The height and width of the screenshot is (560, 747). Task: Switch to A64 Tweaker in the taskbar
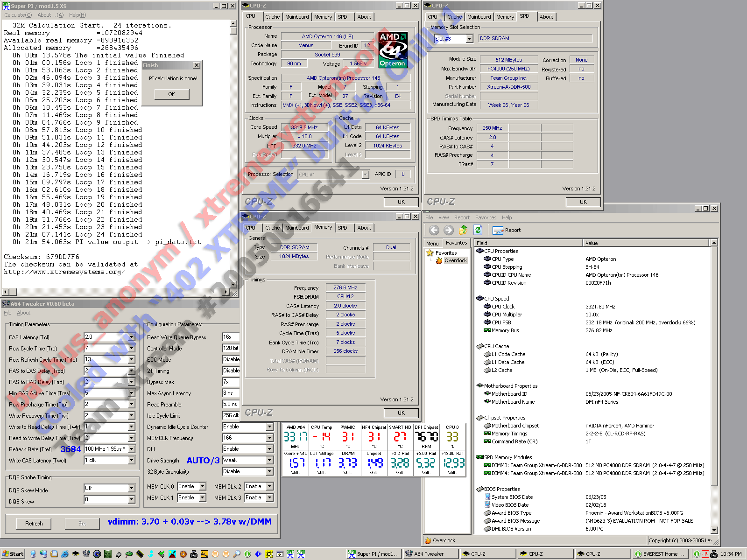431,554
